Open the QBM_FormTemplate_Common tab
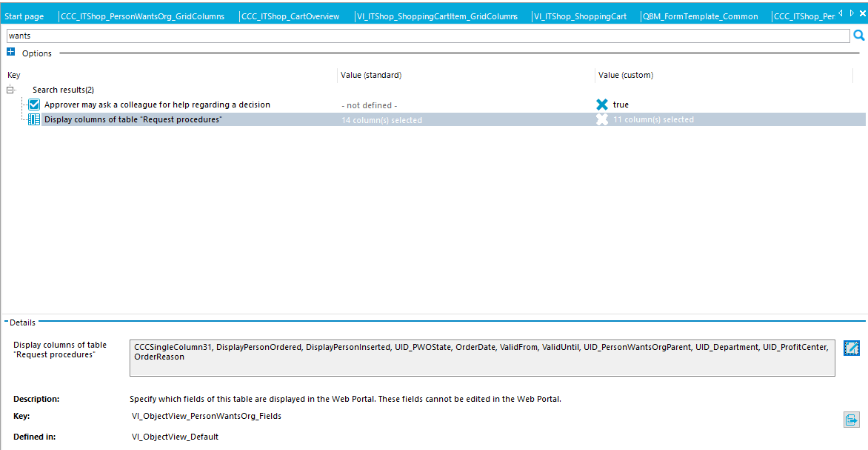868x450 pixels. click(701, 16)
